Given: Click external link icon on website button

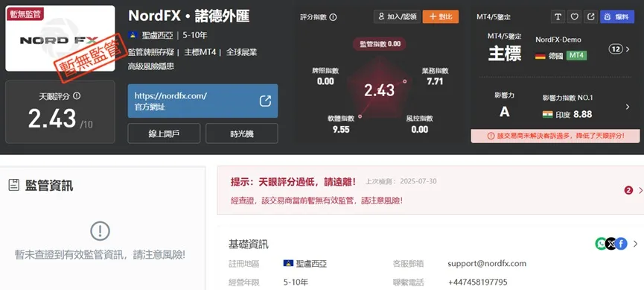Looking at the screenshot, I should point(265,101).
